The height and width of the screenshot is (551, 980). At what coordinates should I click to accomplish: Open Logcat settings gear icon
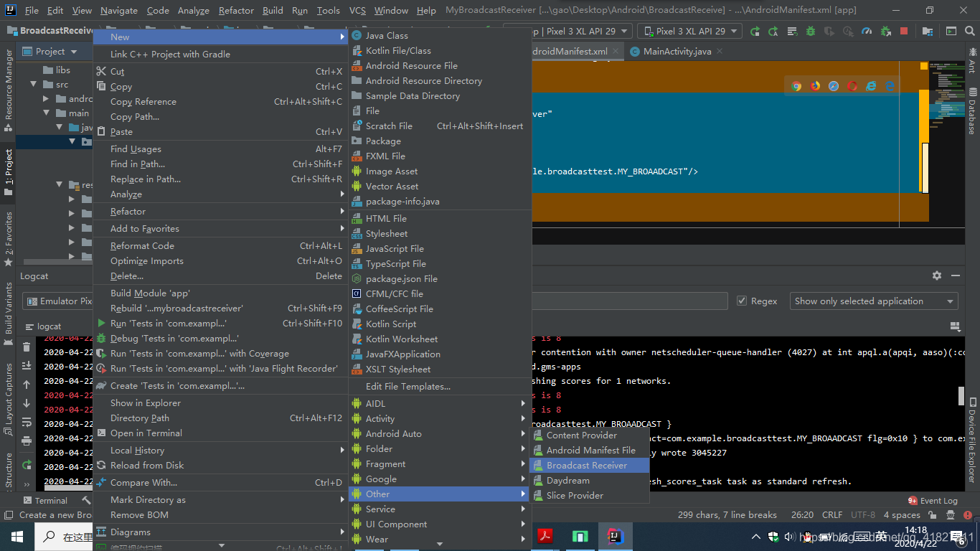click(937, 275)
